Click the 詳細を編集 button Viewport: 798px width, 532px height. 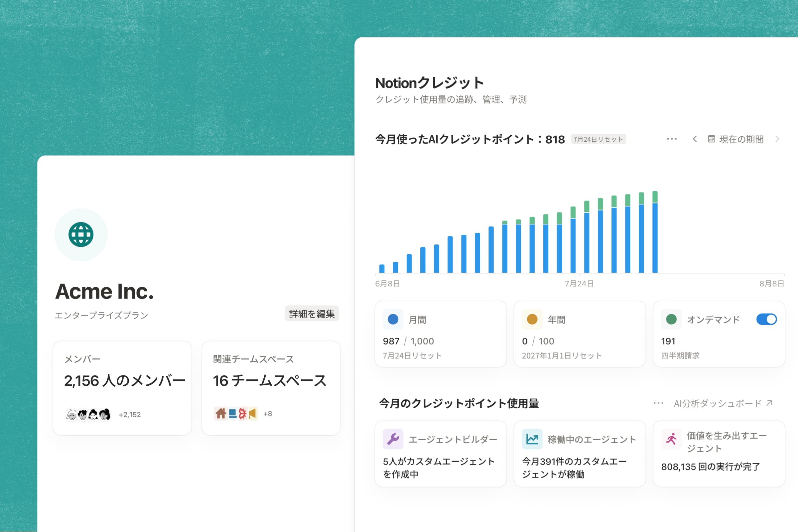312,314
